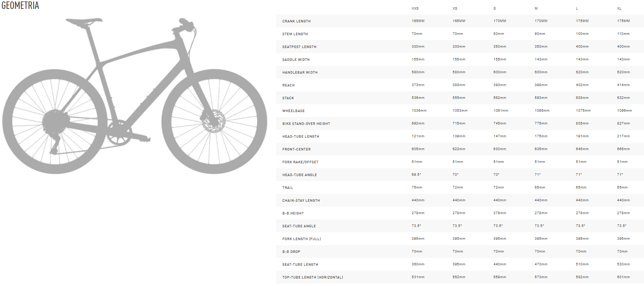Select the M size column header
Screen dimensions: 644x286
(x=536, y=9)
